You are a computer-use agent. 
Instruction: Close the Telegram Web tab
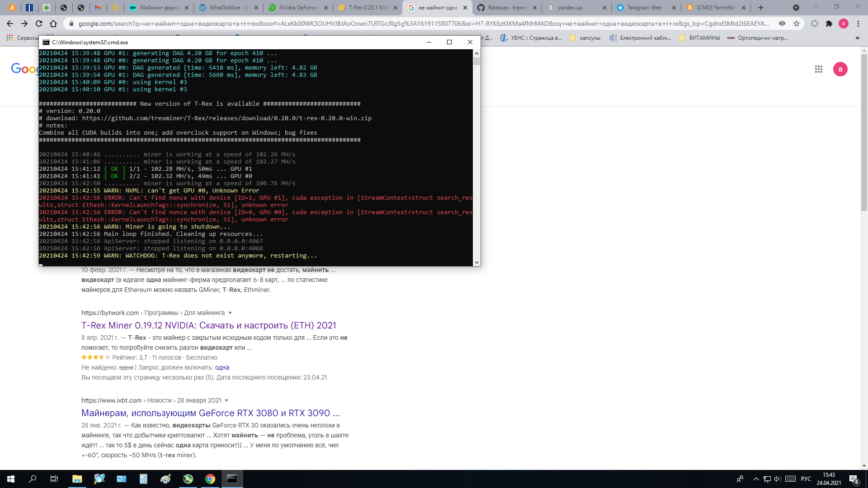click(x=674, y=8)
